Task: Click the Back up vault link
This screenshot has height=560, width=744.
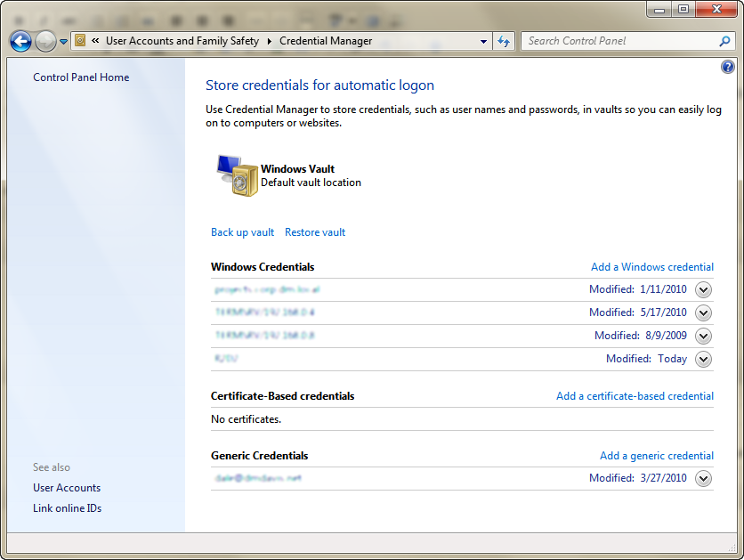Action: click(242, 232)
